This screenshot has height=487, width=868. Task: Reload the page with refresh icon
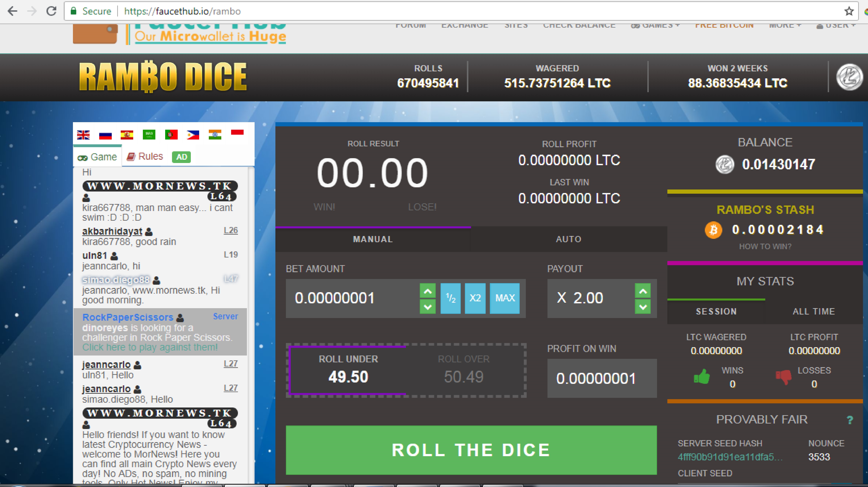[51, 11]
